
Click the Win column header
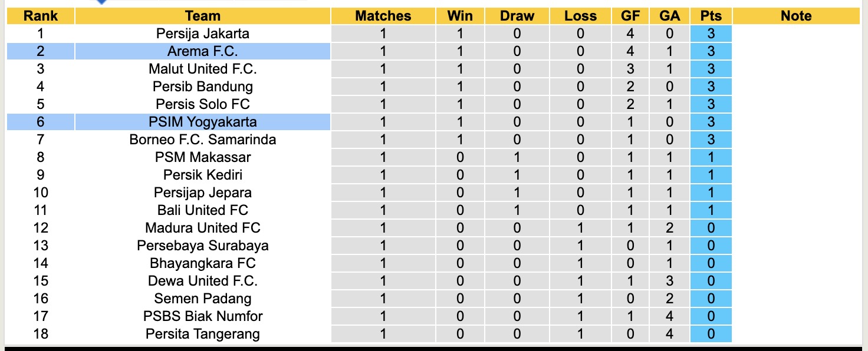click(460, 16)
